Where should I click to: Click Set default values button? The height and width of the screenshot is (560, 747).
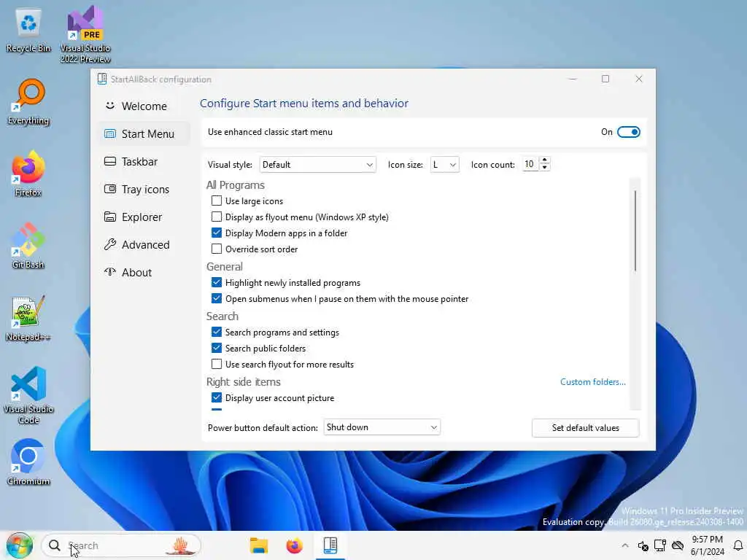tap(586, 427)
